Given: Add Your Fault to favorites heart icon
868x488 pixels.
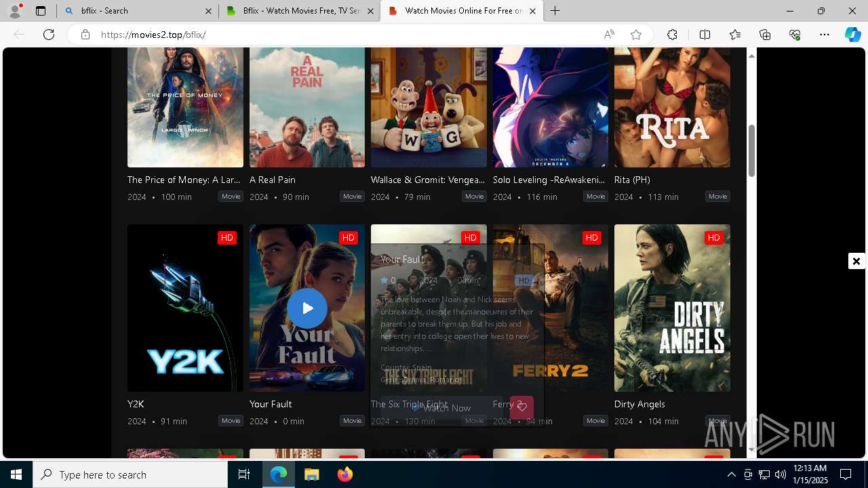Looking at the screenshot, I should (x=521, y=407).
